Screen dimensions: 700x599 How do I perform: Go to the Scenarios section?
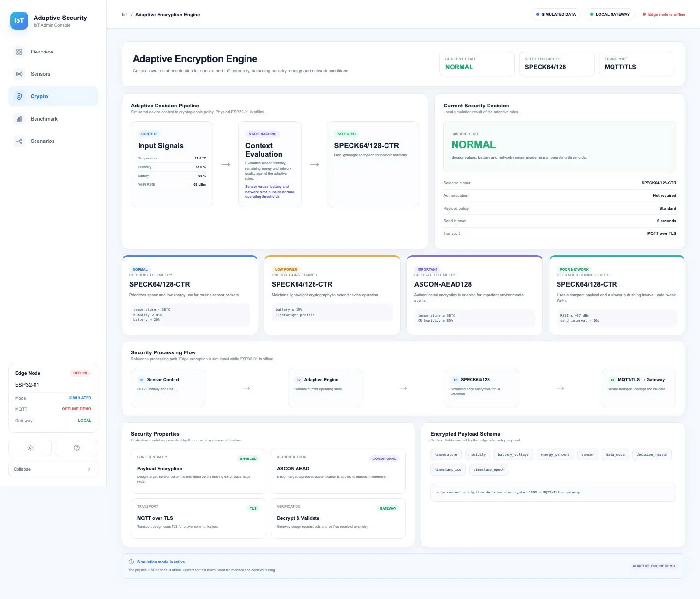click(53, 141)
